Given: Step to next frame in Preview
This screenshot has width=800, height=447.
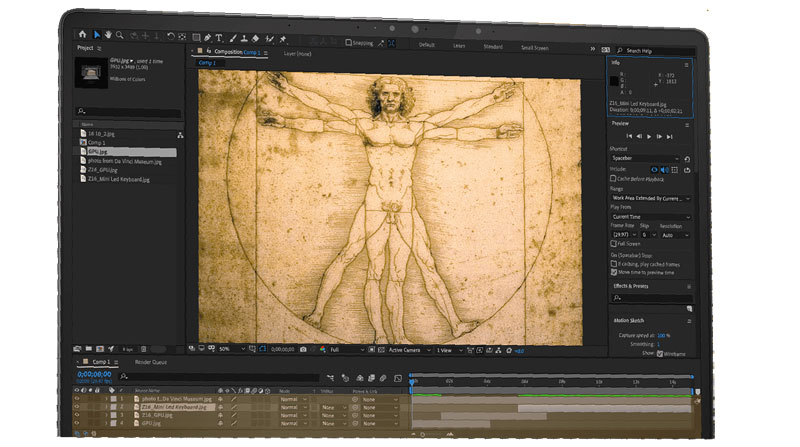Looking at the screenshot, I should coord(659,136).
